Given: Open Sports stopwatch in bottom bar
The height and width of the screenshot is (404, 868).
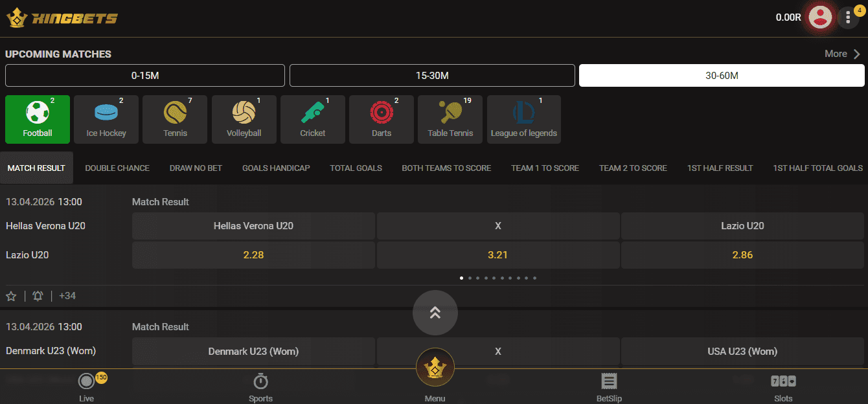Looking at the screenshot, I should click(x=261, y=387).
